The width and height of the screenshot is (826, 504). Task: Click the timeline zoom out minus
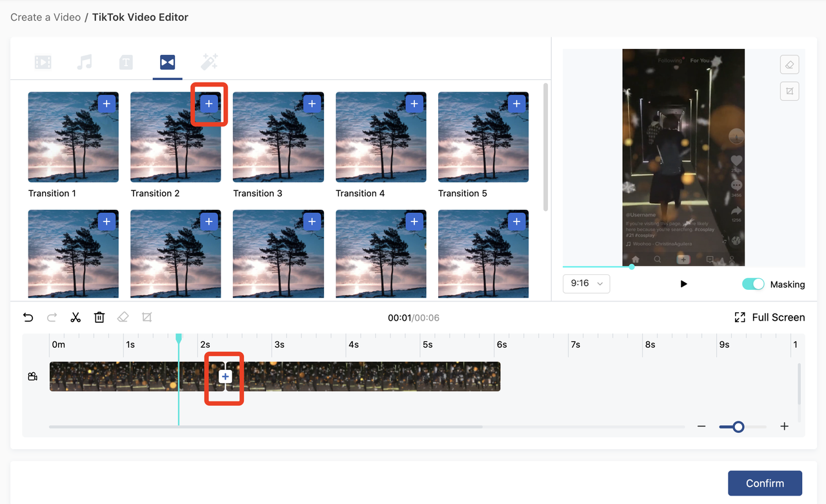click(701, 427)
